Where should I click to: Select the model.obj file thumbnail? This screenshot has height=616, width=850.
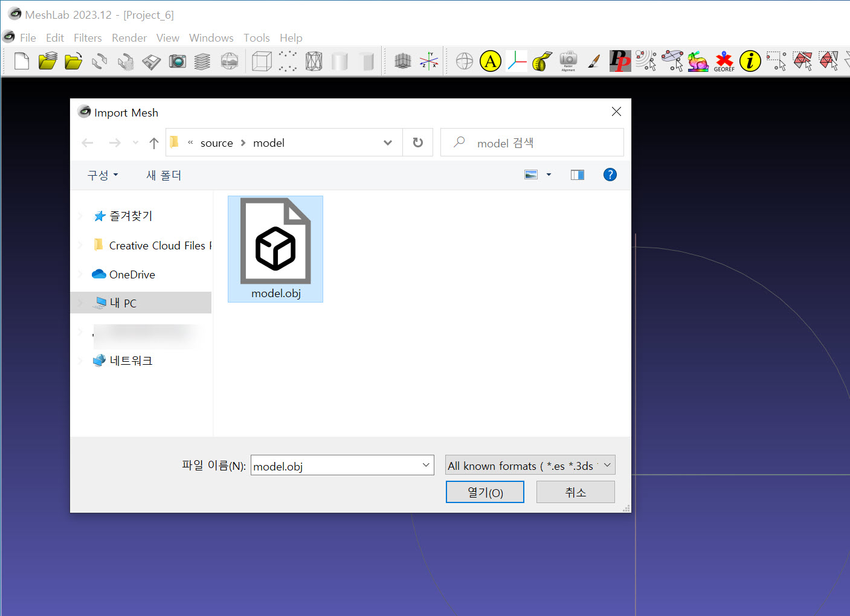275,249
